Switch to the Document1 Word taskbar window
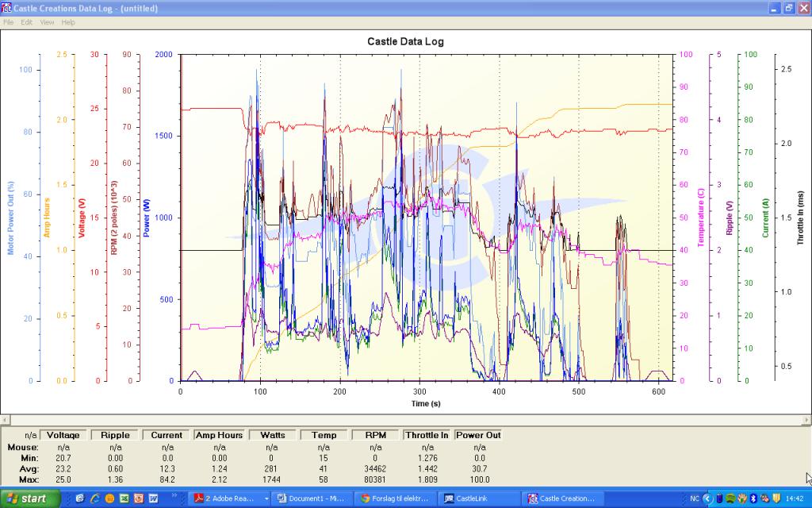This screenshot has width=812, height=508. [x=311, y=498]
